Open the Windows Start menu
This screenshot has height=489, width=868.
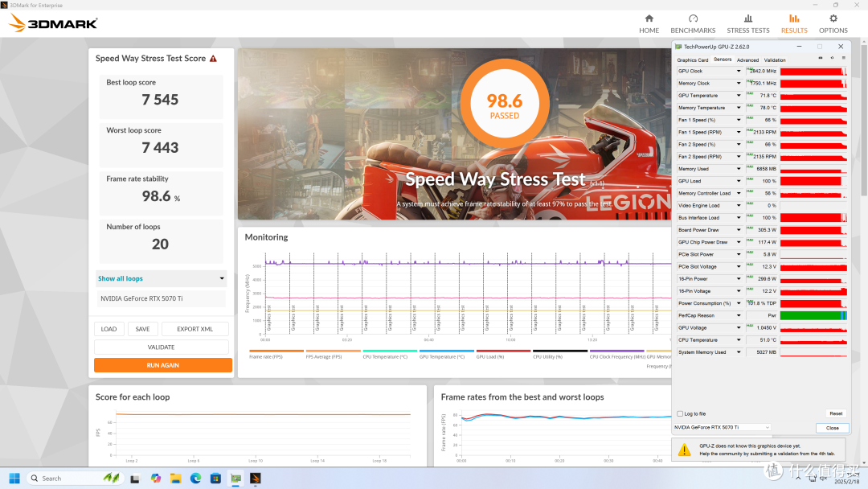click(x=14, y=478)
